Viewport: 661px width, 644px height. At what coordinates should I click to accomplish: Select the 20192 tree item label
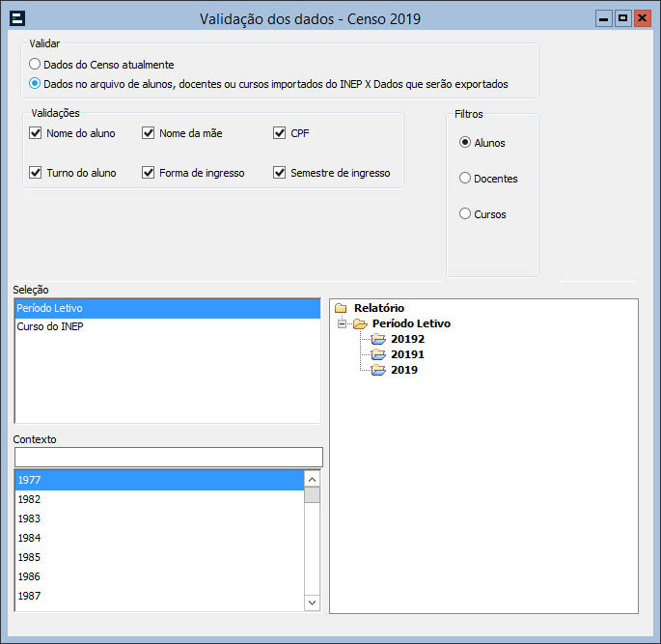coord(407,339)
